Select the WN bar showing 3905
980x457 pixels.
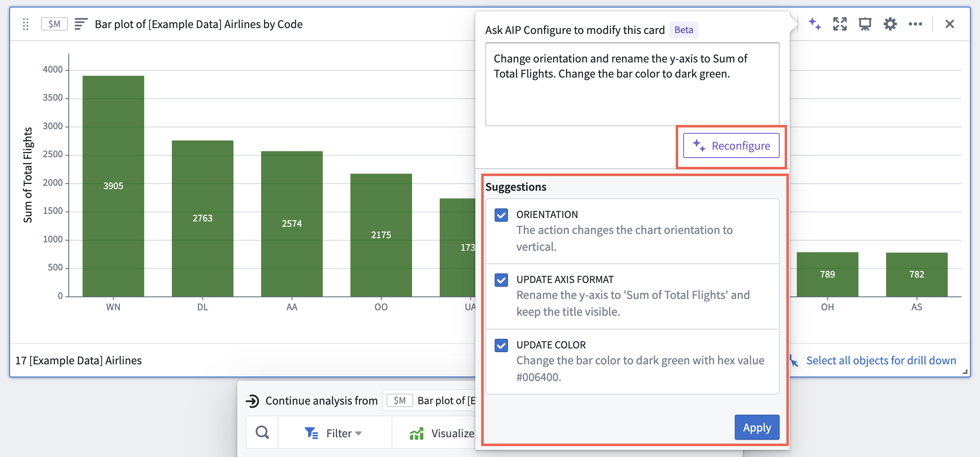click(x=113, y=186)
